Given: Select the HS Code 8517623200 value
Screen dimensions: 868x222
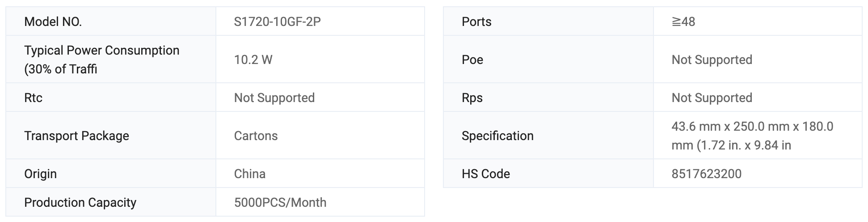Looking at the screenshot, I should [706, 174].
